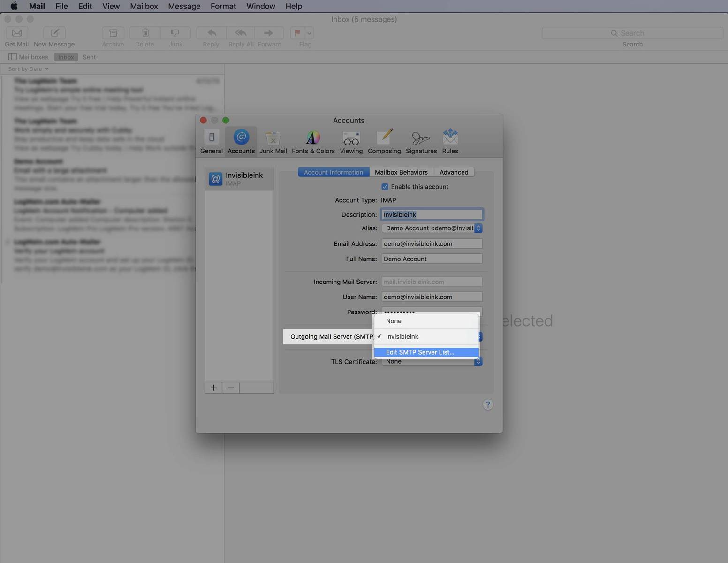Viewport: 728px width, 563px height.
Task: Open the Edit menu
Action: coord(85,6)
